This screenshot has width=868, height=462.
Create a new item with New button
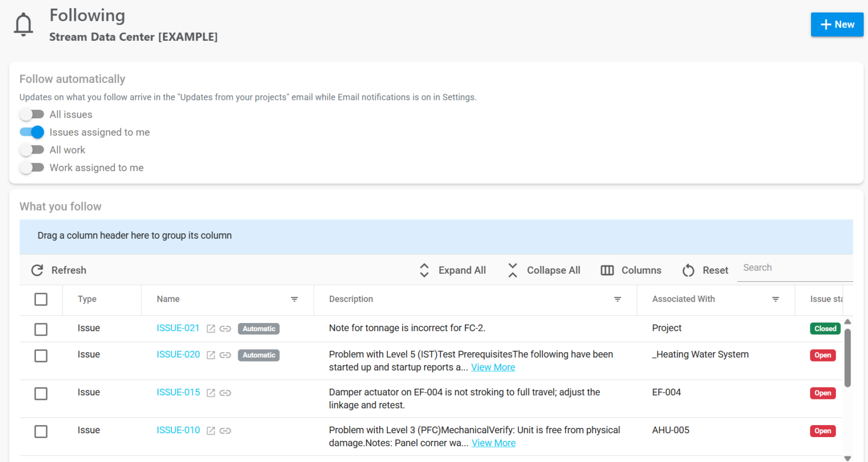point(837,24)
